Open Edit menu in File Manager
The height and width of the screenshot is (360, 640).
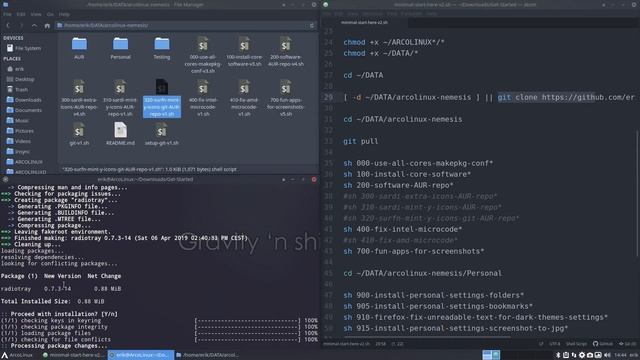coord(21,14)
